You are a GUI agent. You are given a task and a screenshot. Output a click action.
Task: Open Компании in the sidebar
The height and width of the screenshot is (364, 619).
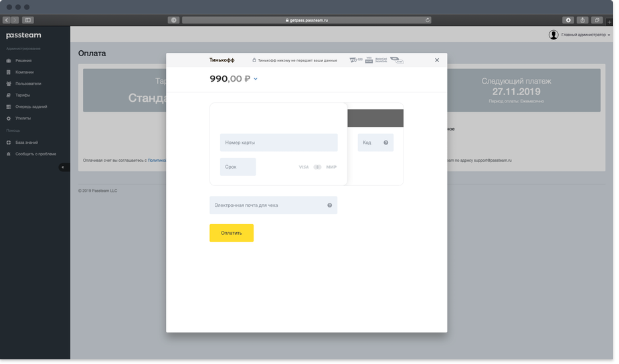(x=25, y=72)
